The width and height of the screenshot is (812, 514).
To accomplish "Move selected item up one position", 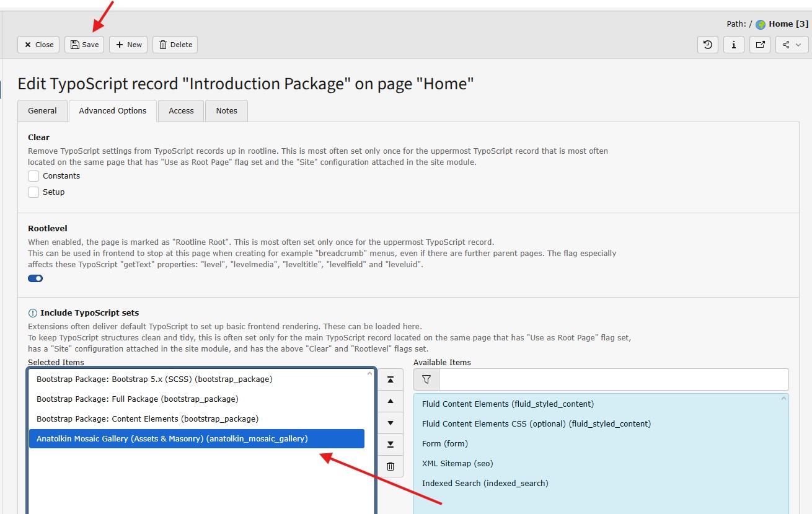I will [x=391, y=401].
